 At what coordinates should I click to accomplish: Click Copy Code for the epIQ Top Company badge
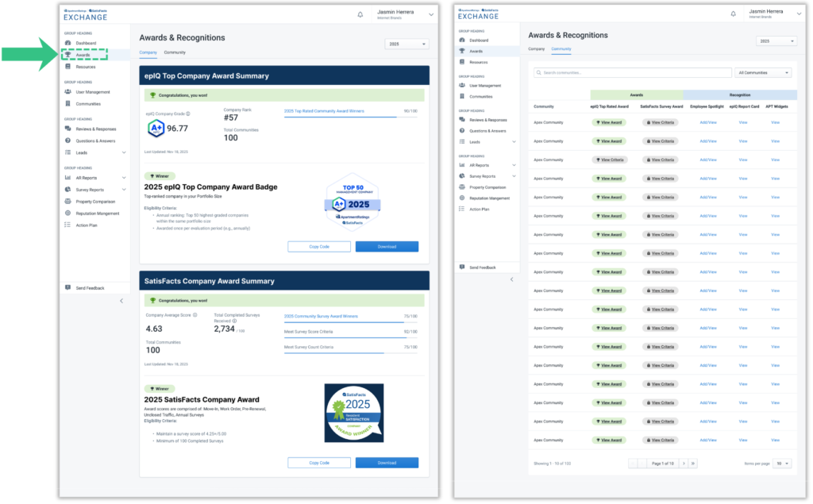(x=319, y=247)
